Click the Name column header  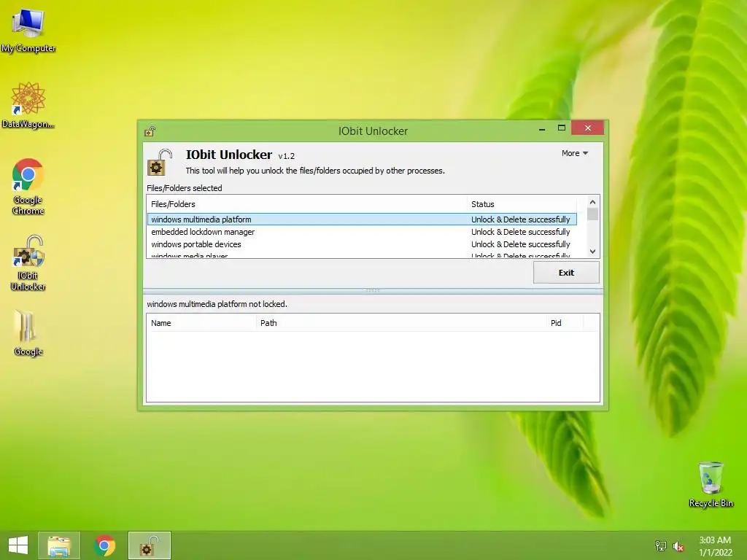[201, 323]
